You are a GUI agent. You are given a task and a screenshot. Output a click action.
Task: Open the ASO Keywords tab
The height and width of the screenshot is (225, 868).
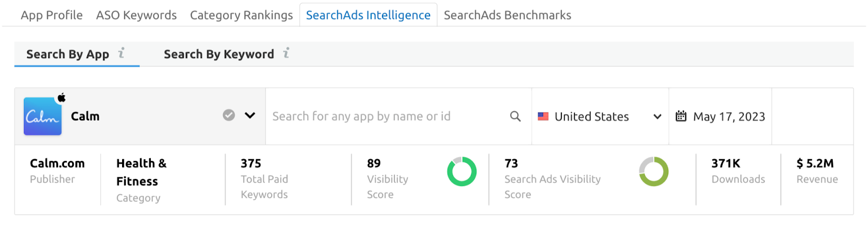[136, 15]
